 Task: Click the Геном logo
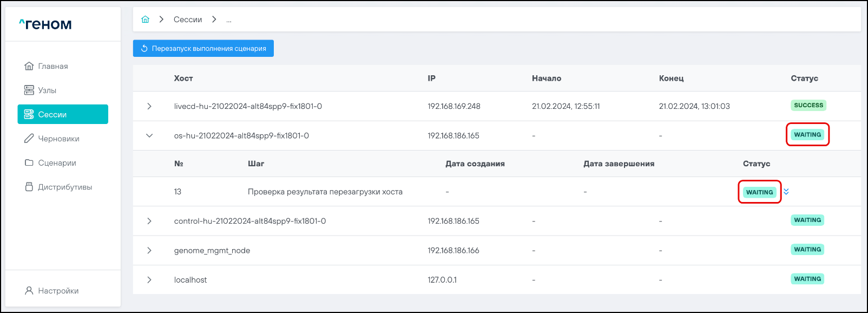coord(45,24)
